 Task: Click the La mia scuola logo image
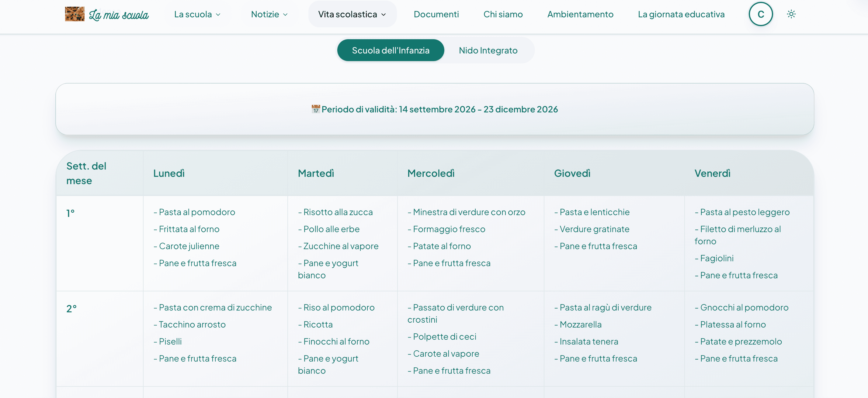tap(75, 14)
